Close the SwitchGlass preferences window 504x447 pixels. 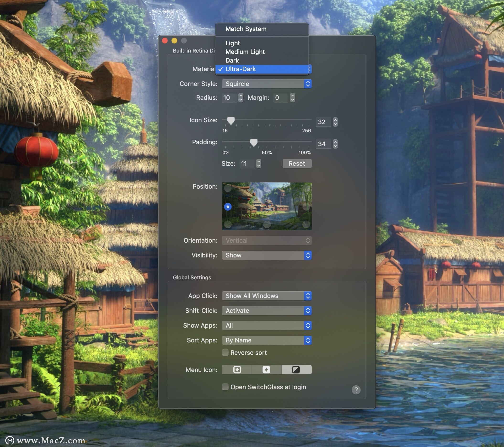click(165, 40)
